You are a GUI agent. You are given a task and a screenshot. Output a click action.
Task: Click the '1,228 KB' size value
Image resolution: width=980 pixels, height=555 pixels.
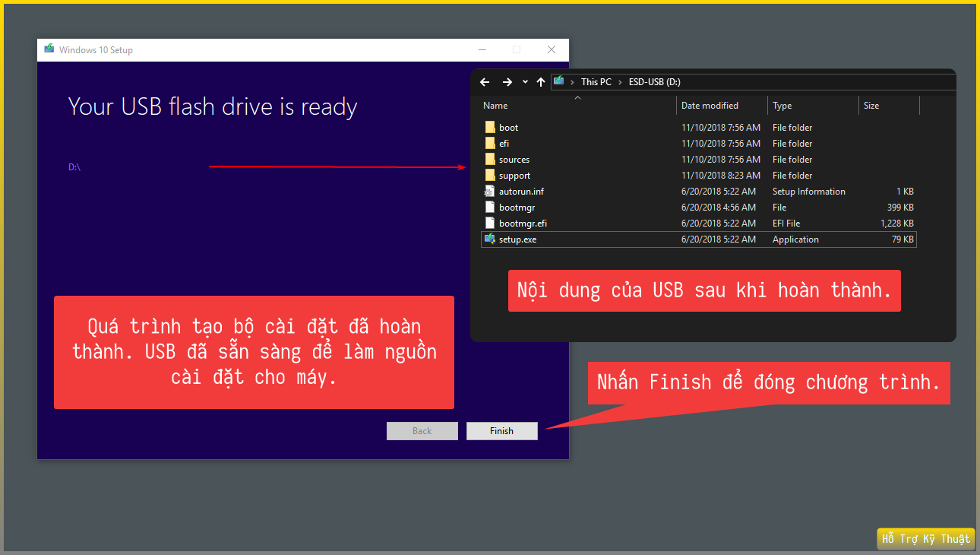click(897, 224)
